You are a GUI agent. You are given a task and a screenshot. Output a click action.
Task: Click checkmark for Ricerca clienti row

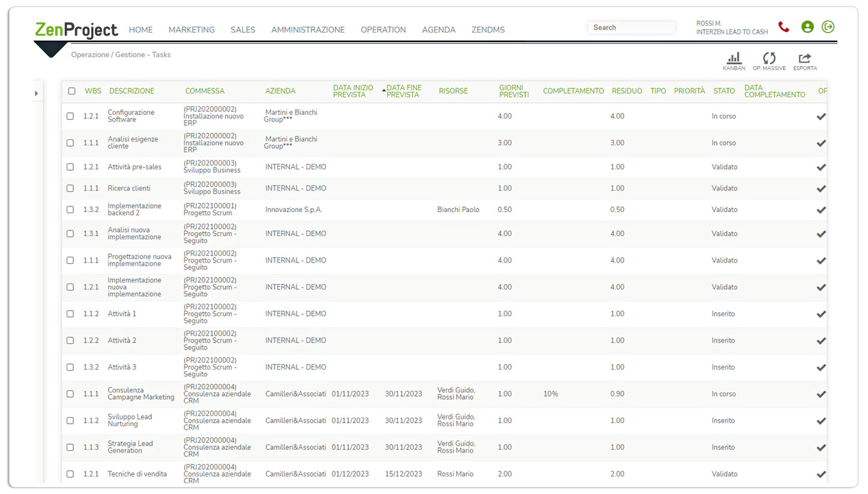821,189
